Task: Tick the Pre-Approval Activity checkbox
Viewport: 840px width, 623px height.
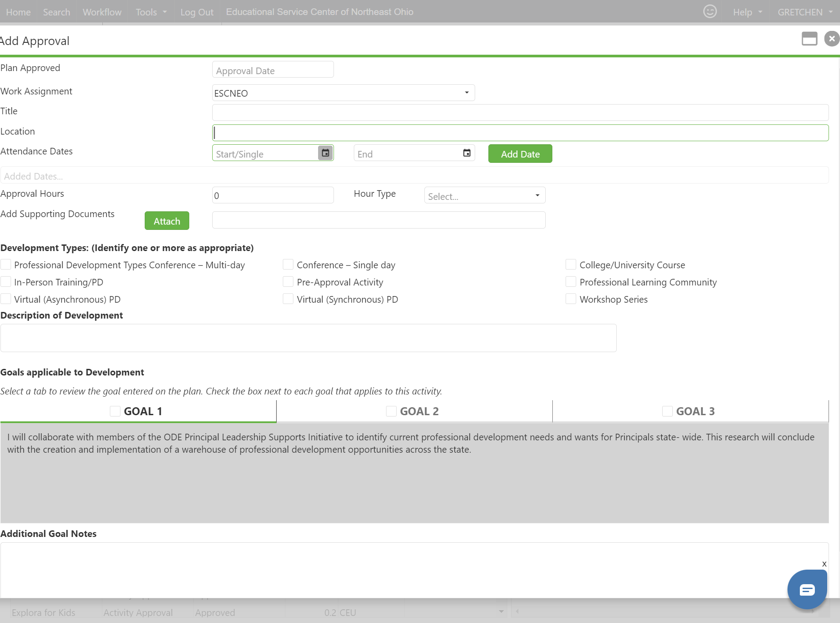Action: (x=288, y=281)
